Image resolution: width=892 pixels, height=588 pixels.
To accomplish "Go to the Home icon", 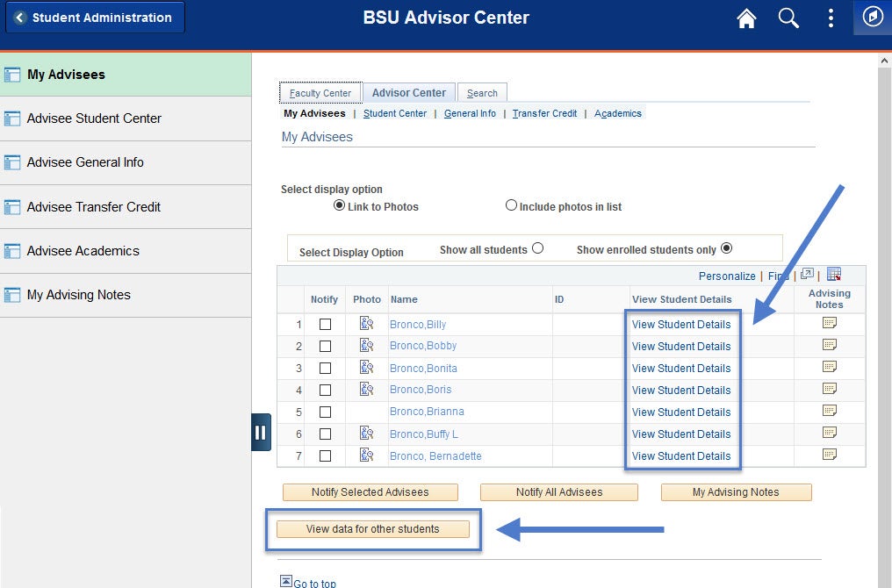I will click(x=746, y=18).
